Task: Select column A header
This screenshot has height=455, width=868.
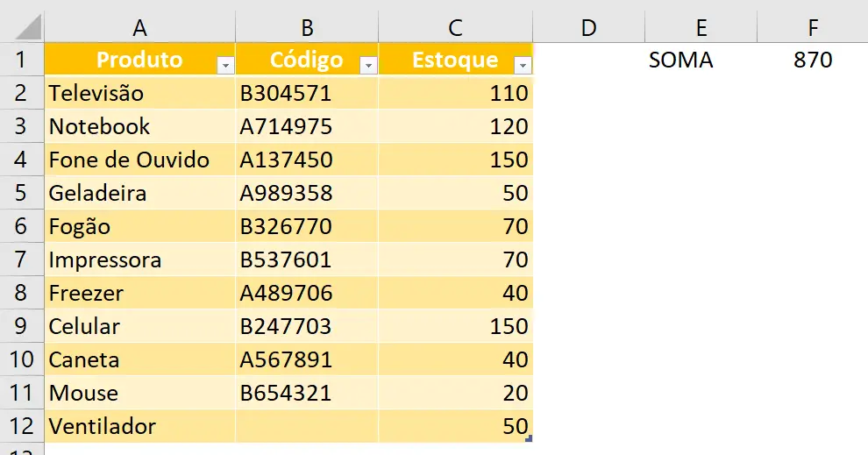Action: [139, 28]
